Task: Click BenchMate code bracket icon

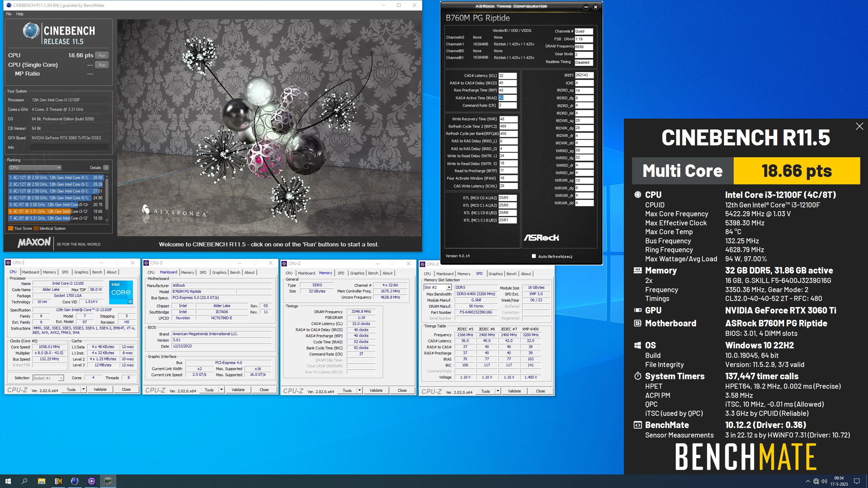Action: (x=637, y=425)
